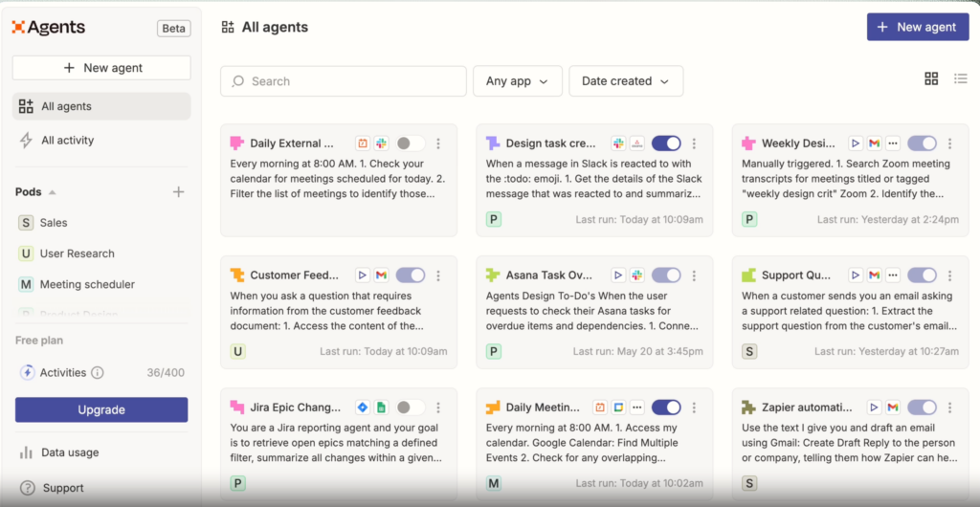Open more options for Customer Feedback card
This screenshot has height=507, width=980.
[438, 276]
